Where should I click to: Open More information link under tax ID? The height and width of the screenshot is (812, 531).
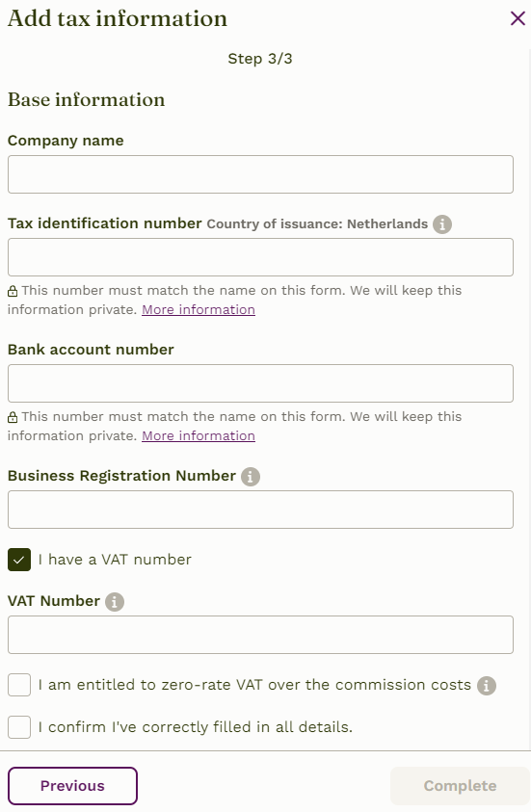[x=199, y=310]
